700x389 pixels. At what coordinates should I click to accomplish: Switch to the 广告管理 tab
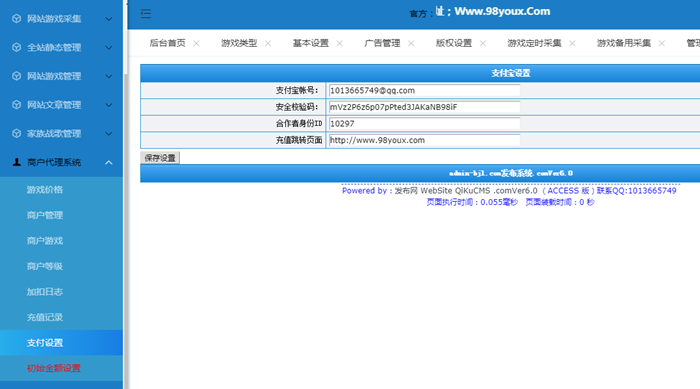[x=382, y=43]
